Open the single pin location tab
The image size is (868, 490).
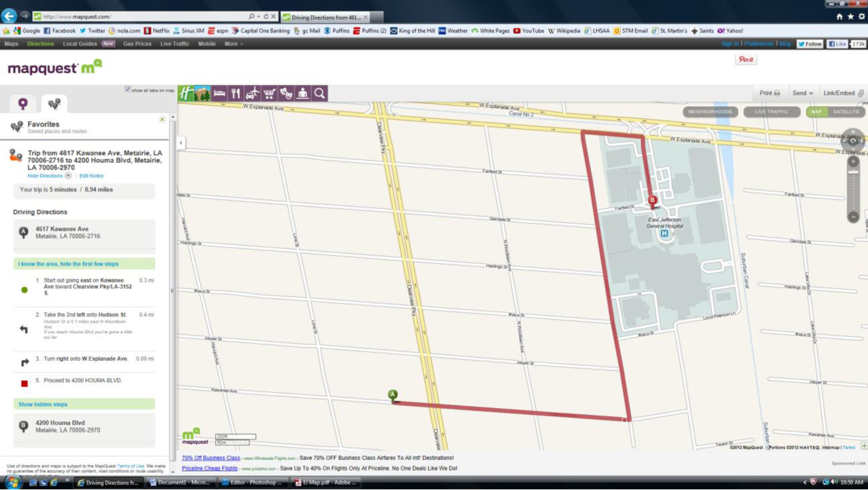tap(23, 103)
